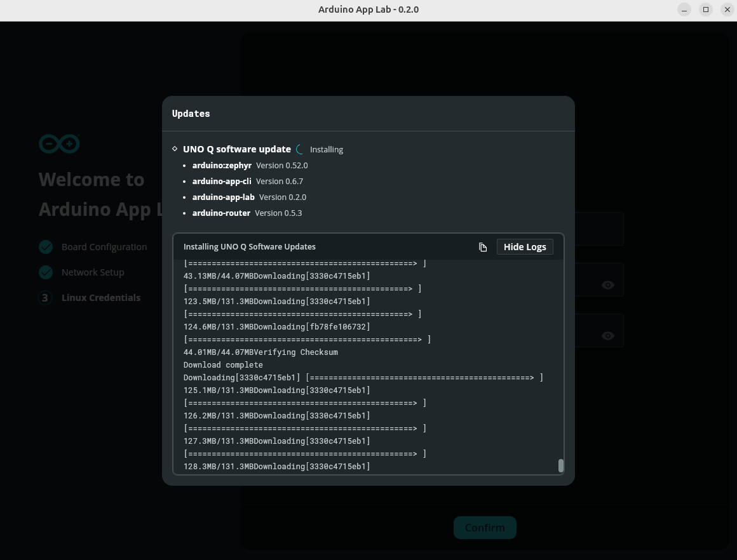737x560 pixels.
Task: Click the 128.3MB/131.3MB log line
Action: (277, 467)
